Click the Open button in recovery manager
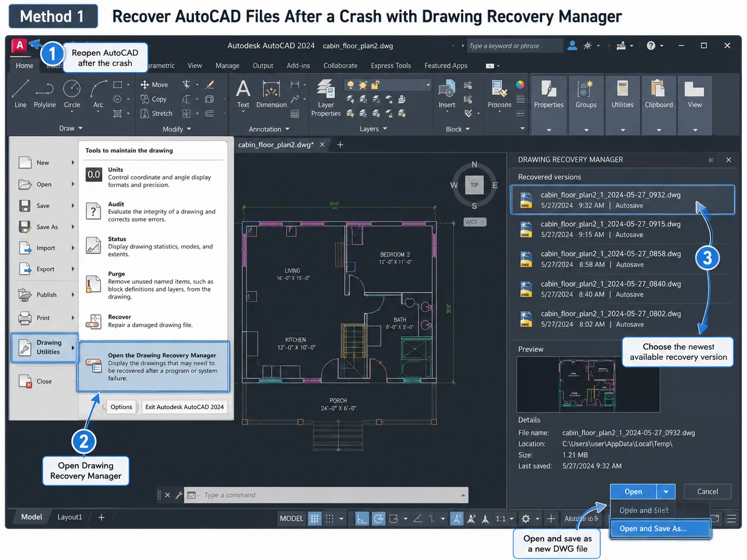This screenshot has height=560, width=747. [x=634, y=491]
